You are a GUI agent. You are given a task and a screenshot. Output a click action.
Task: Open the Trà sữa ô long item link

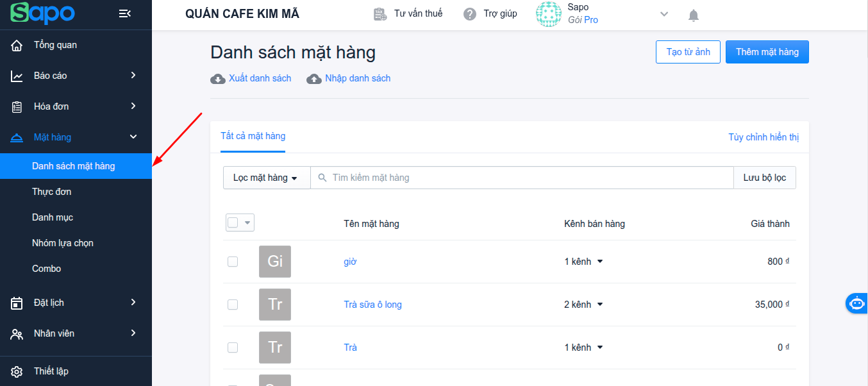(x=373, y=305)
